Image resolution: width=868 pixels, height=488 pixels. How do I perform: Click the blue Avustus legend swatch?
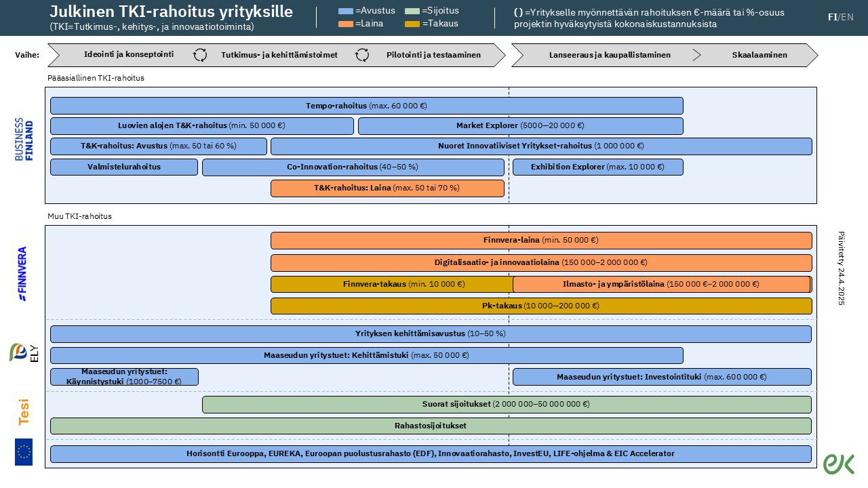pyautogui.click(x=346, y=11)
